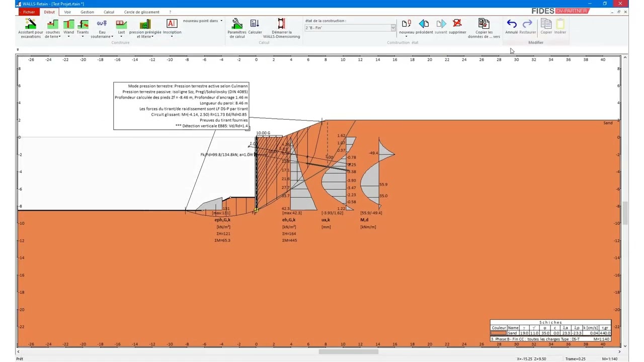Open the état de la construction combo box
The height and width of the screenshot is (362, 644).
tap(350, 28)
